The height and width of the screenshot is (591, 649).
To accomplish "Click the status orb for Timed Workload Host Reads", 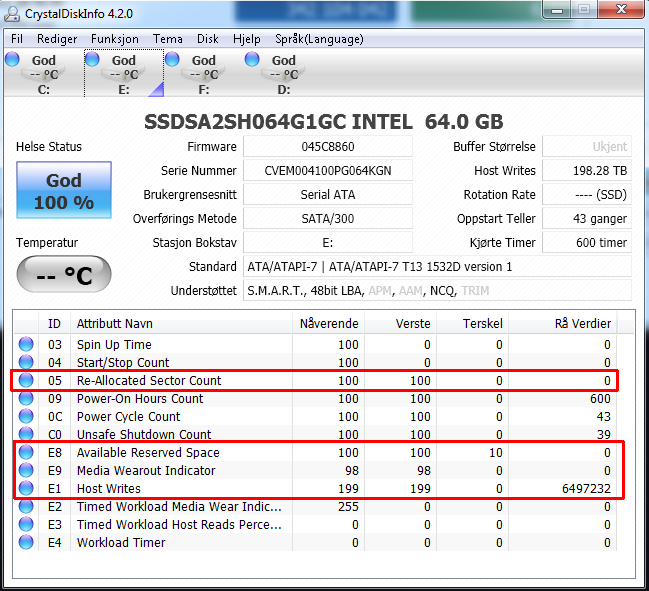I will click(x=26, y=524).
